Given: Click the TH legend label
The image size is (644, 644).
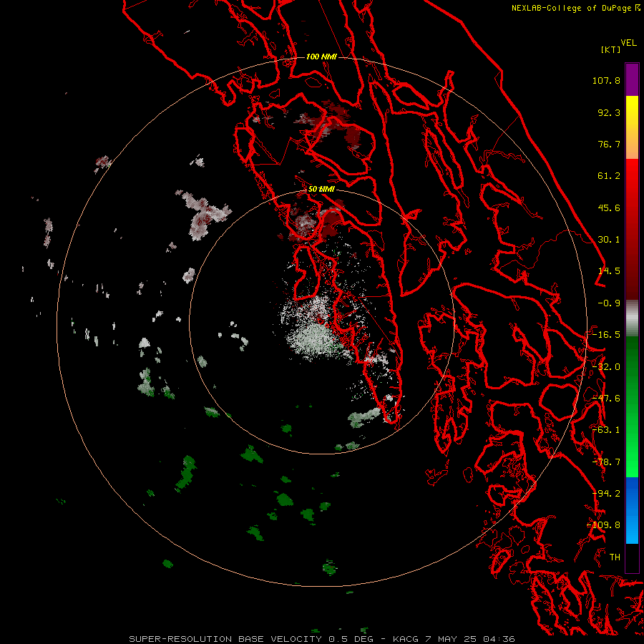Looking at the screenshot, I should [x=615, y=557].
